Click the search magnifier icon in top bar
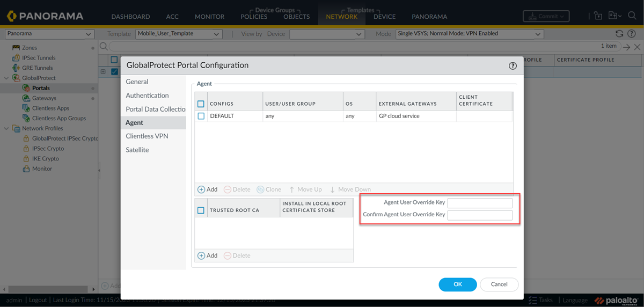The image size is (644, 307). 633,16
